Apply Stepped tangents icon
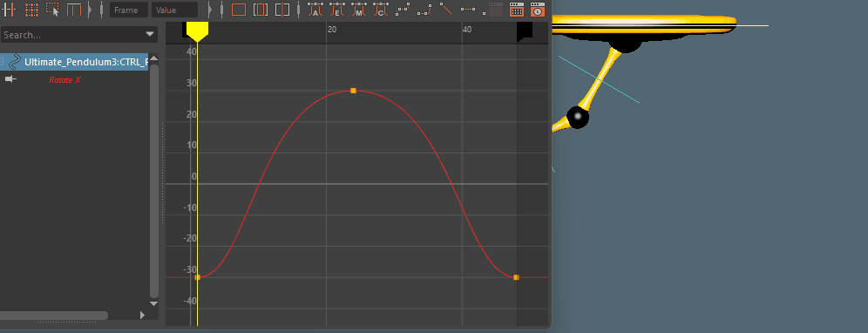Image resolution: width=868 pixels, height=333 pixels. [403, 10]
